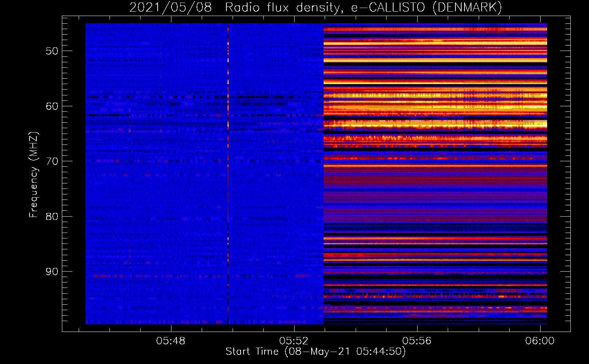
Task: Click the 05:56 time tick label
Action: pyautogui.click(x=417, y=341)
